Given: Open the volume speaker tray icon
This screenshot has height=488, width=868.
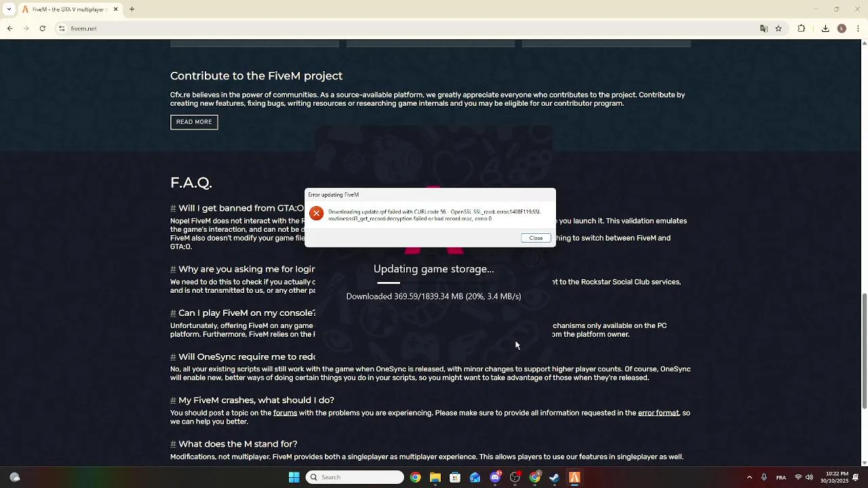Looking at the screenshot, I should [809, 477].
